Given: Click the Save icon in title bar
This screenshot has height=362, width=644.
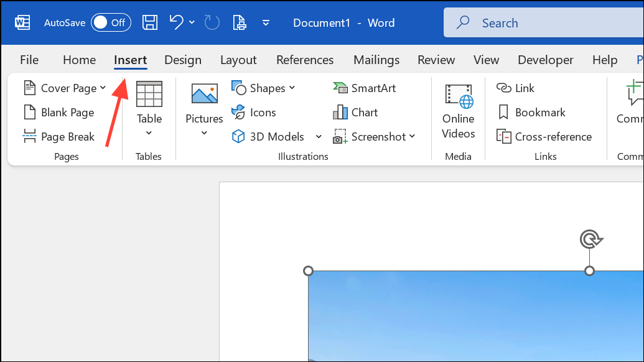Looking at the screenshot, I should [x=150, y=23].
